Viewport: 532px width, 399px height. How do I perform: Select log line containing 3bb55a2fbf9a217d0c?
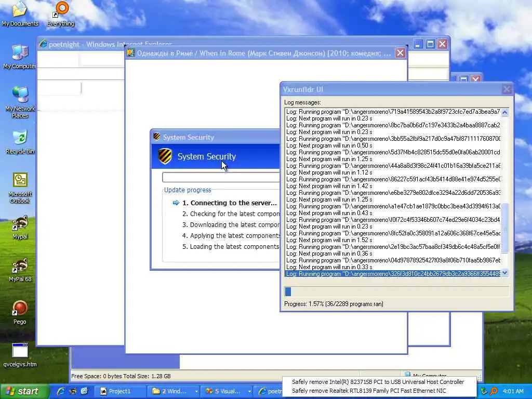[x=393, y=139]
